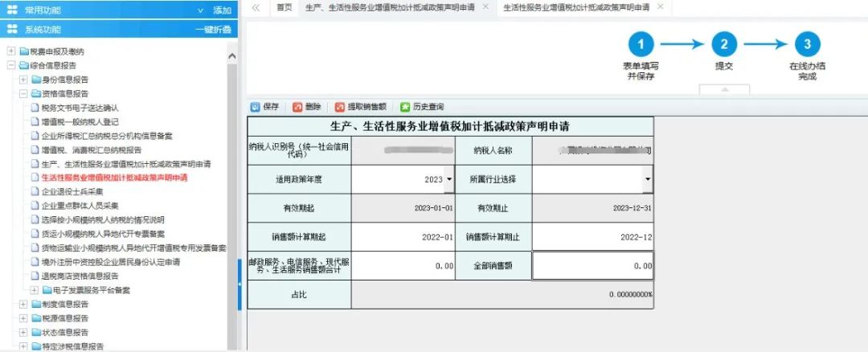Click the 状态信息报告 folder icon

click(36, 333)
